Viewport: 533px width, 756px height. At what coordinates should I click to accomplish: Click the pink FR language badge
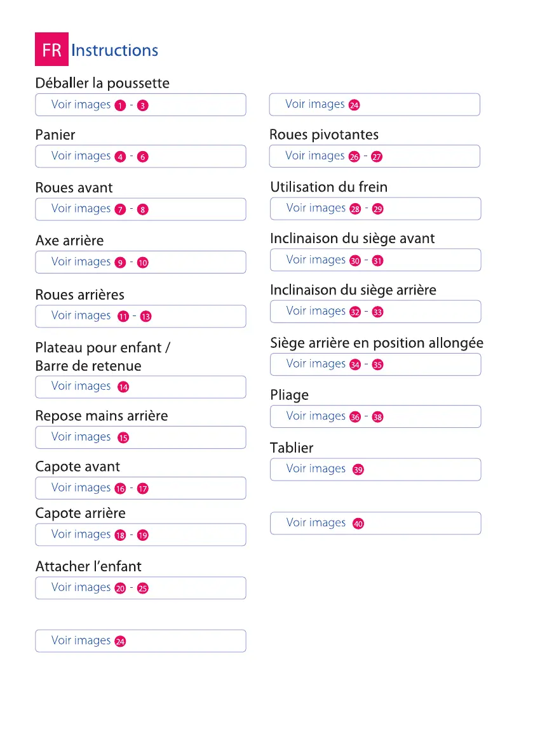point(51,50)
